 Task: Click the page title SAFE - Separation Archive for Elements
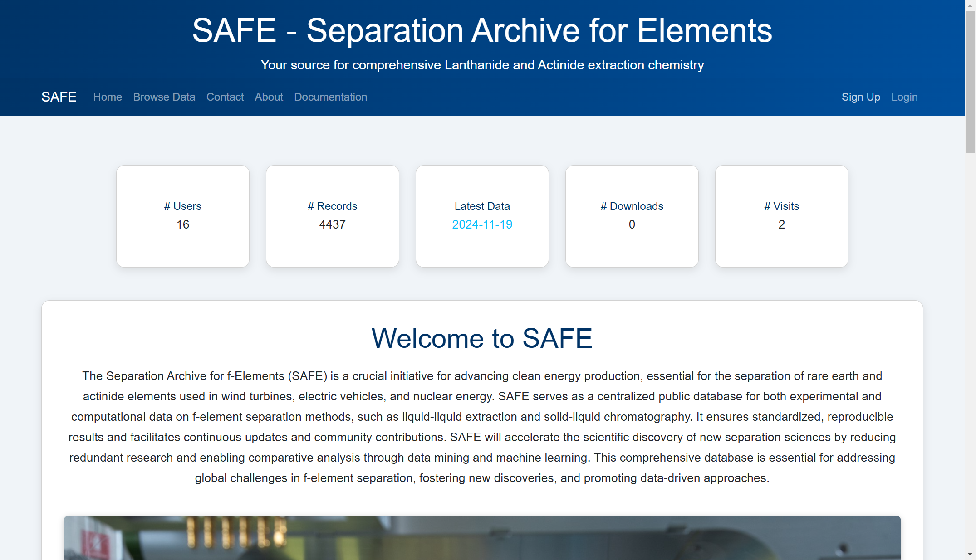(482, 30)
